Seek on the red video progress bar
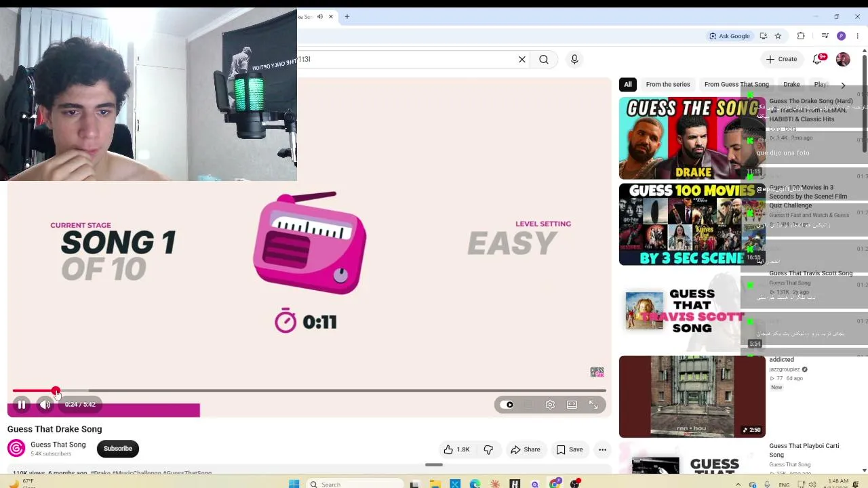868x488 pixels. [309, 391]
